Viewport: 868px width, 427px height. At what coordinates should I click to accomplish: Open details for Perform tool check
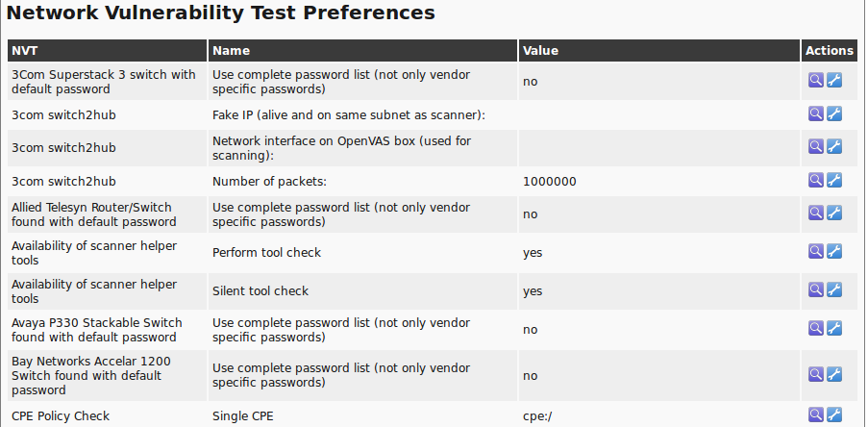point(815,252)
